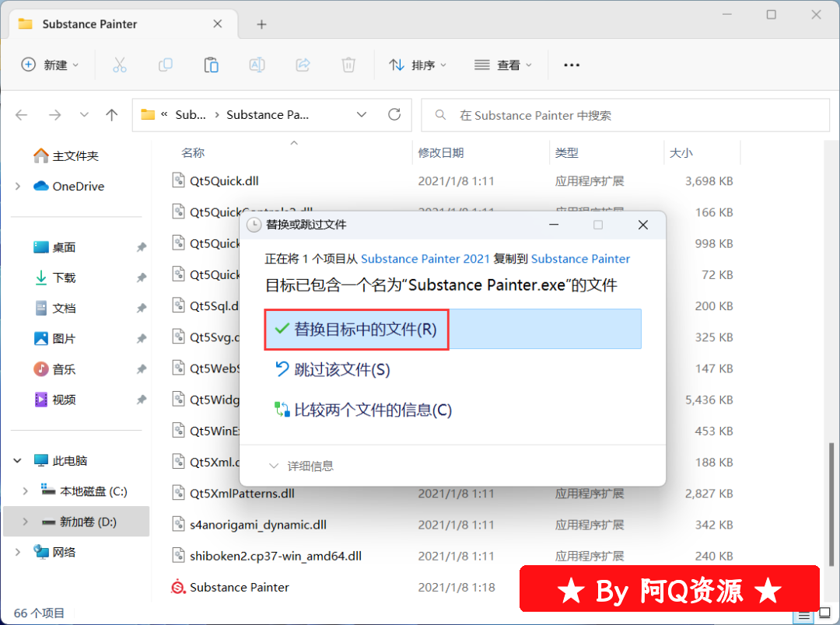The height and width of the screenshot is (625, 840).
Task: Click the Cut scissors icon in toolbar
Action: [119, 65]
